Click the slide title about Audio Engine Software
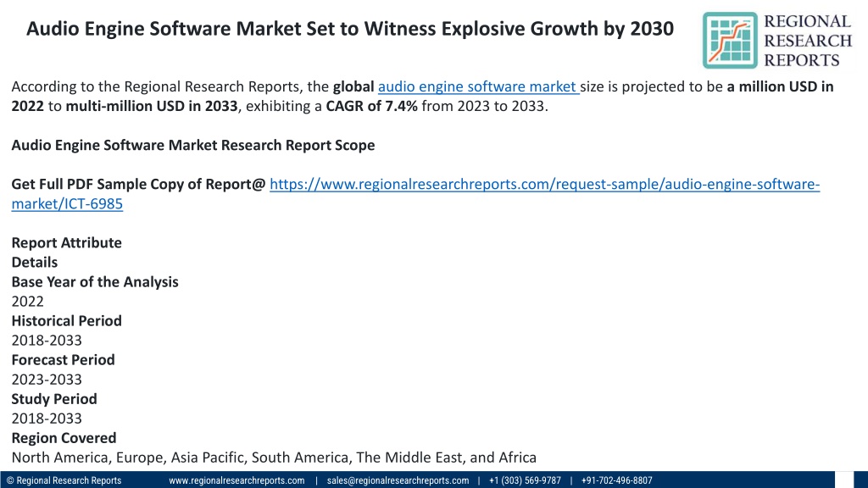Viewport: 868px width, 488px height. [350, 29]
